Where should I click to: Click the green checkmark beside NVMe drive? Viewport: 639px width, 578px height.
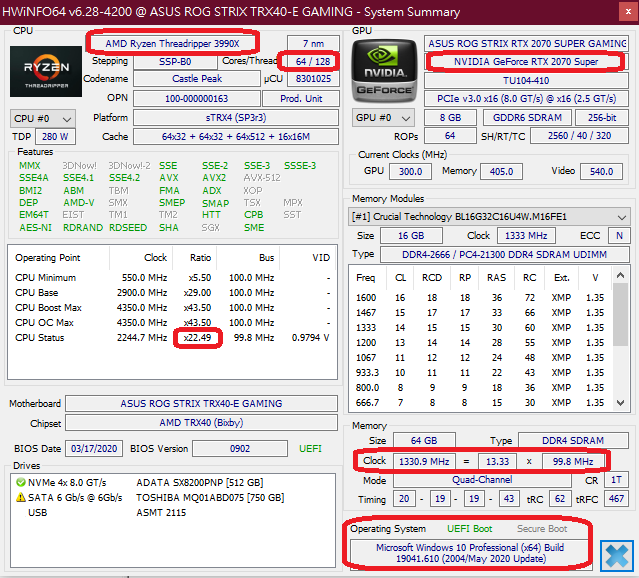(x=20, y=483)
